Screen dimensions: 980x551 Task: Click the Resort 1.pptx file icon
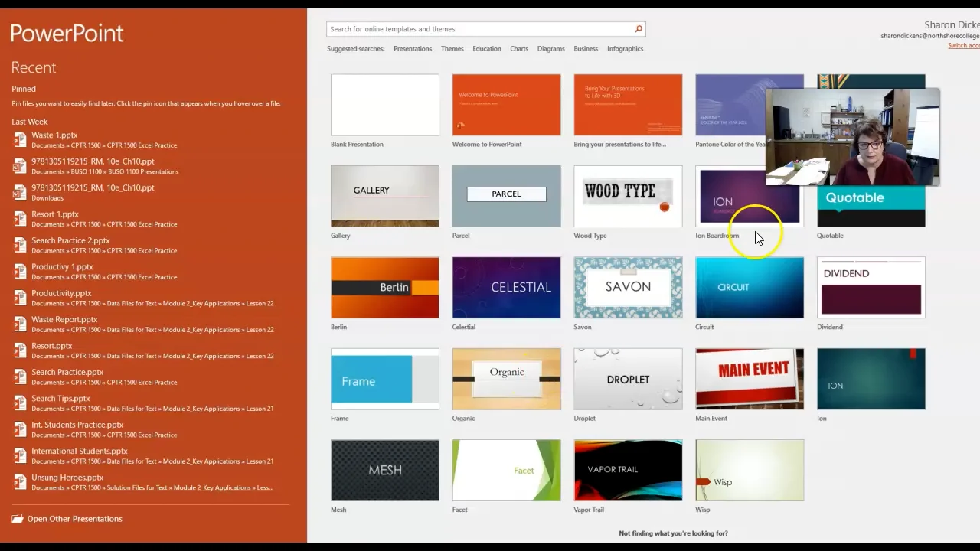click(x=20, y=219)
